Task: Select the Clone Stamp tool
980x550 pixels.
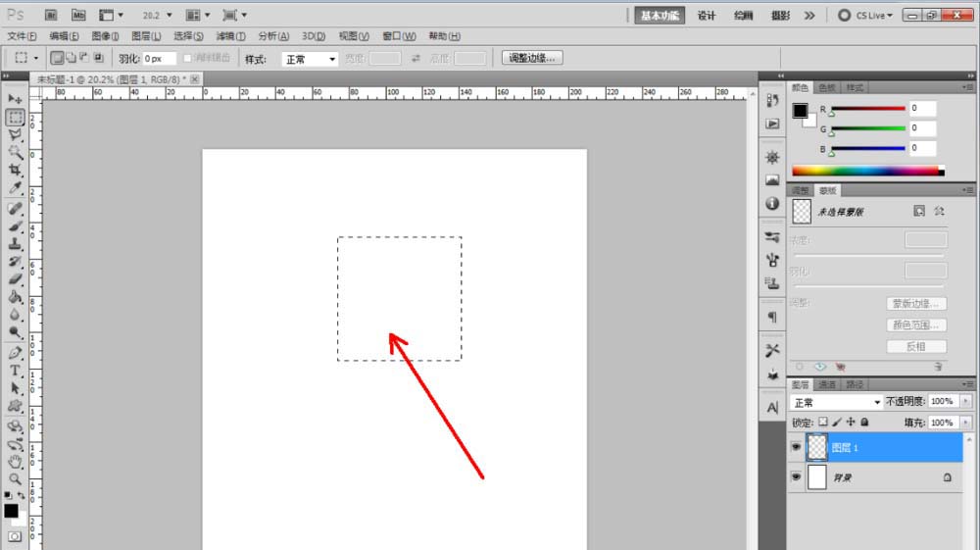Action: tap(15, 244)
